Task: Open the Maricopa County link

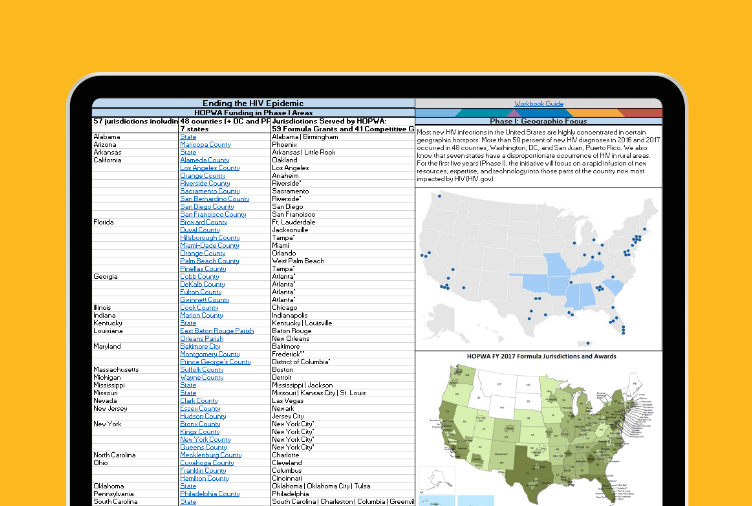Action: 205,144
